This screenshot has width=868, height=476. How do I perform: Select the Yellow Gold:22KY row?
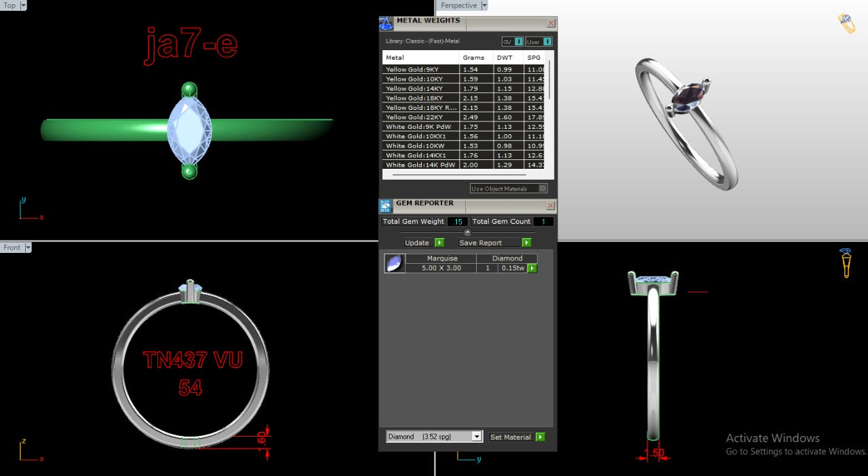(x=465, y=117)
